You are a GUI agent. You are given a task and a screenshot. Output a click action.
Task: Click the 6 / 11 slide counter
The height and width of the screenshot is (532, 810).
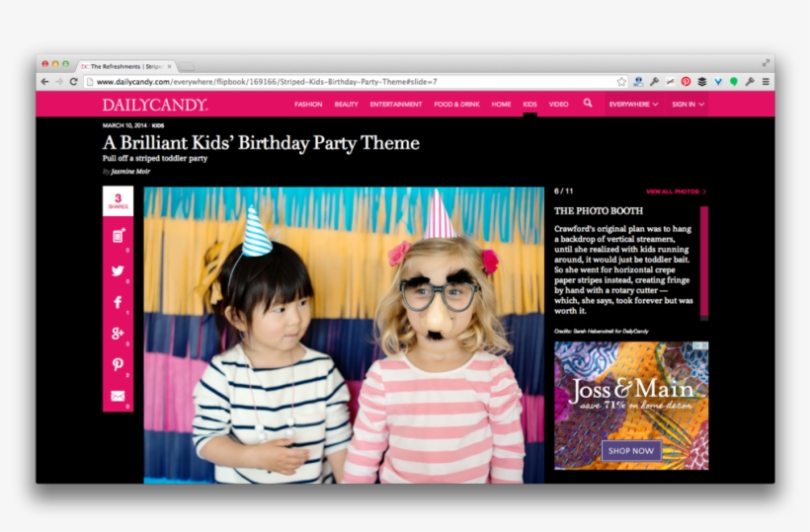564,190
